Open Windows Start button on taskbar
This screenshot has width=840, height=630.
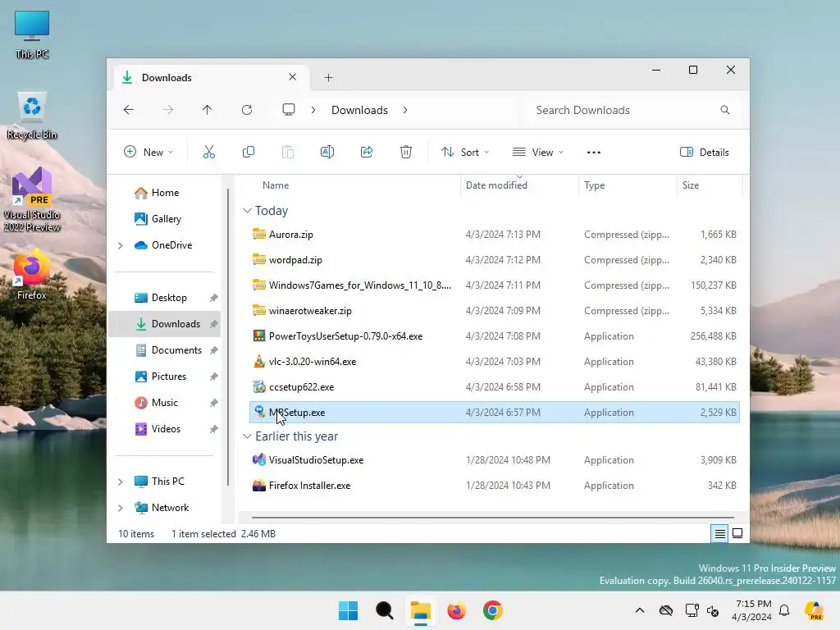click(348, 610)
